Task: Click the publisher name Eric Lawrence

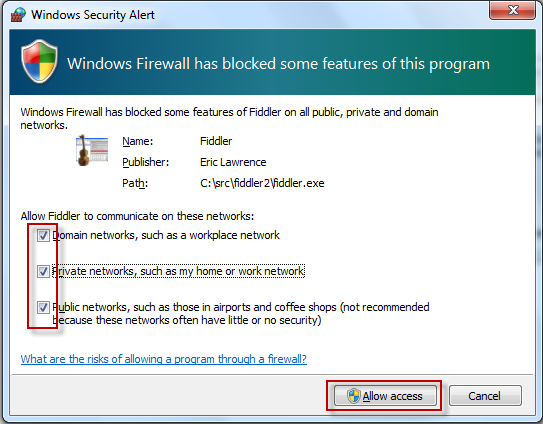Action: (x=233, y=162)
